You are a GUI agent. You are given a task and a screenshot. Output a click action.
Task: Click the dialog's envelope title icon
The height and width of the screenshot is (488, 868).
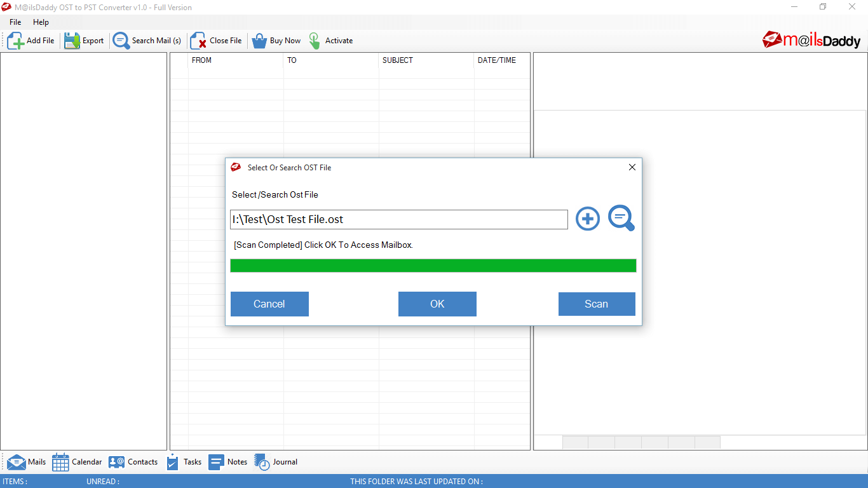pos(236,168)
